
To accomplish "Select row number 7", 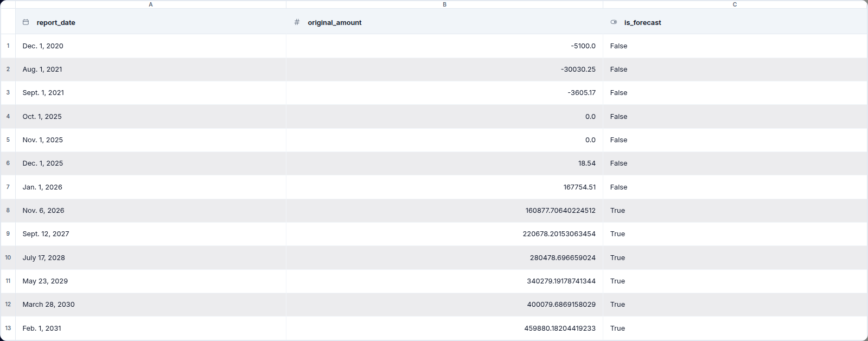I will click(8, 187).
